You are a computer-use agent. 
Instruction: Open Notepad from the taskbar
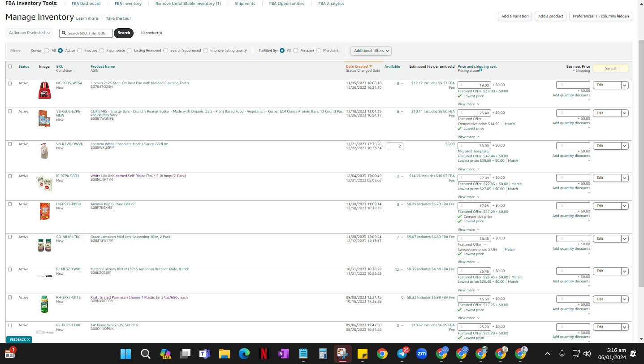tap(303, 354)
